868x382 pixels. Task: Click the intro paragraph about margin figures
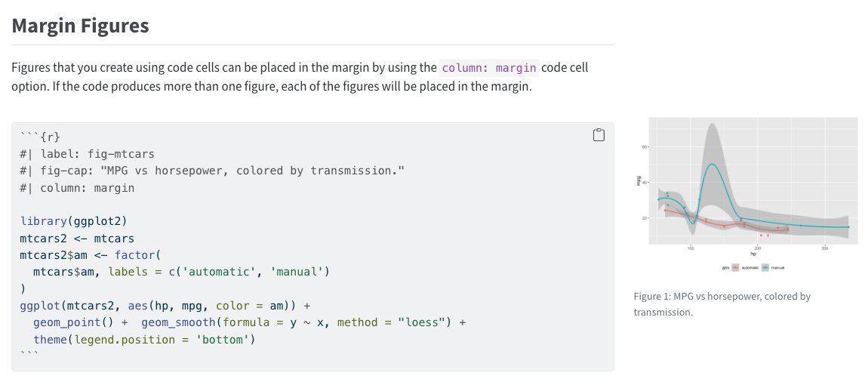tap(300, 77)
